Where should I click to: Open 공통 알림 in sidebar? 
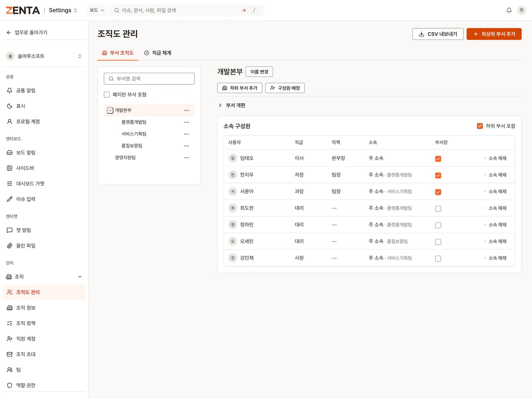click(x=44, y=90)
